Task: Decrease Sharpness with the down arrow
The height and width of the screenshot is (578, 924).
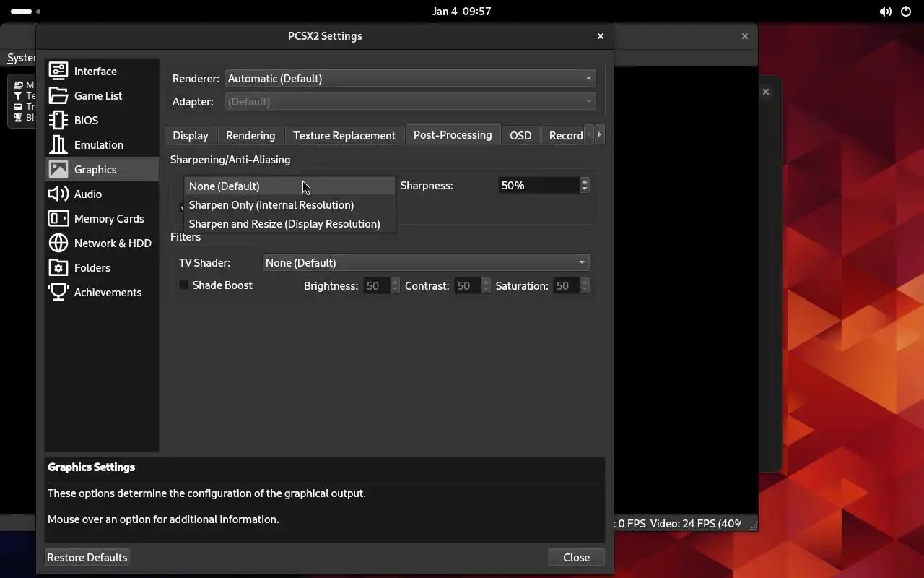Action: pyautogui.click(x=585, y=189)
